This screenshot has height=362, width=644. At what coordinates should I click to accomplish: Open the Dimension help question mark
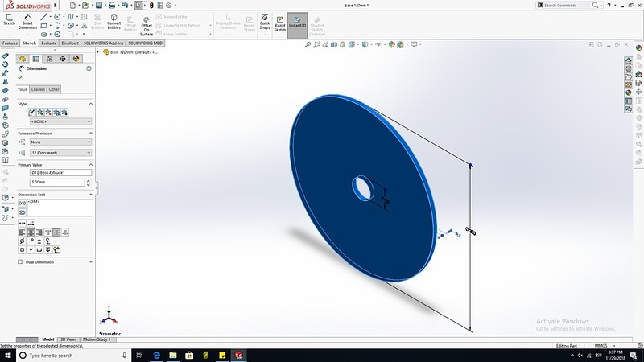[x=89, y=68]
